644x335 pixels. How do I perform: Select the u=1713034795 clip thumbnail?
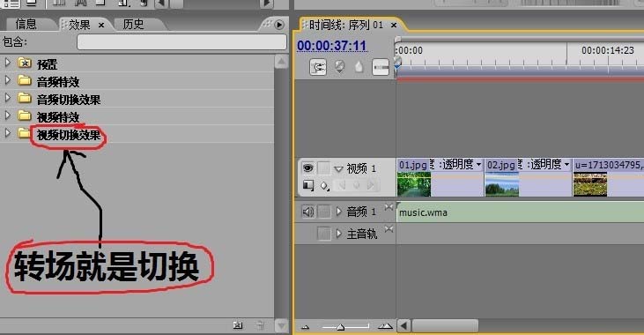(590, 184)
